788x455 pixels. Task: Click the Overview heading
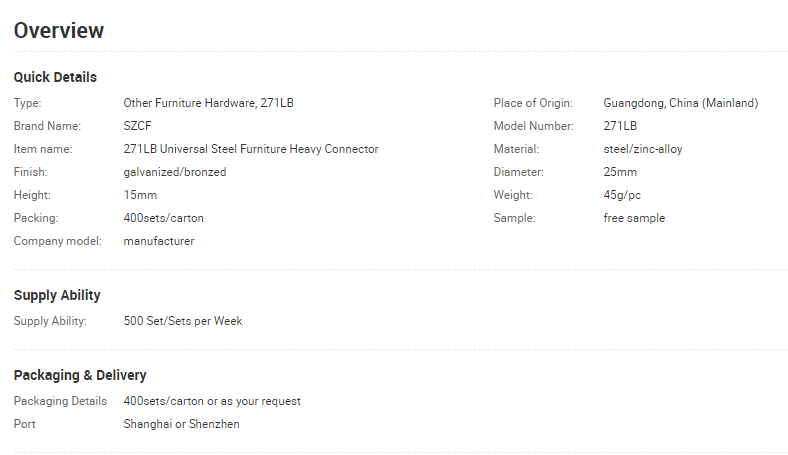click(x=59, y=31)
